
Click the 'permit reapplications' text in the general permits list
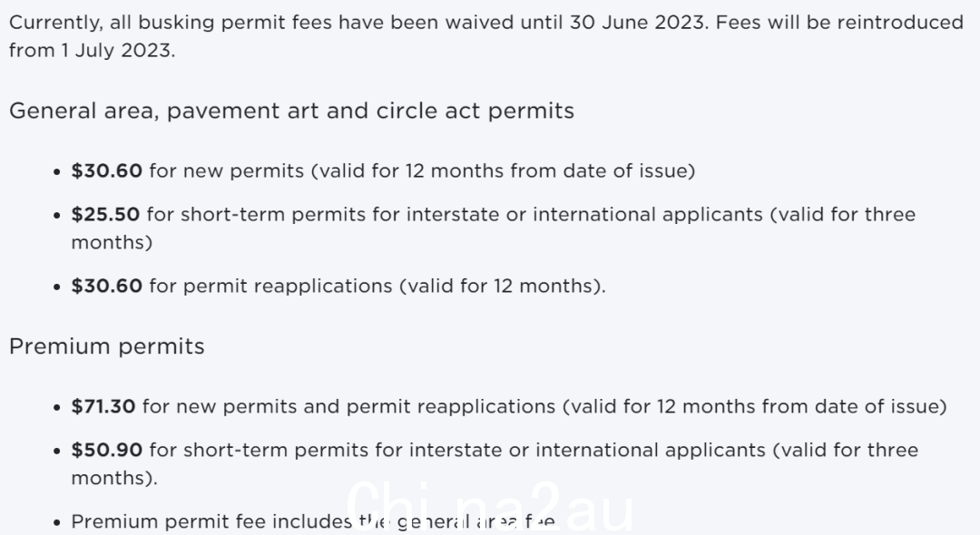[x=288, y=286]
